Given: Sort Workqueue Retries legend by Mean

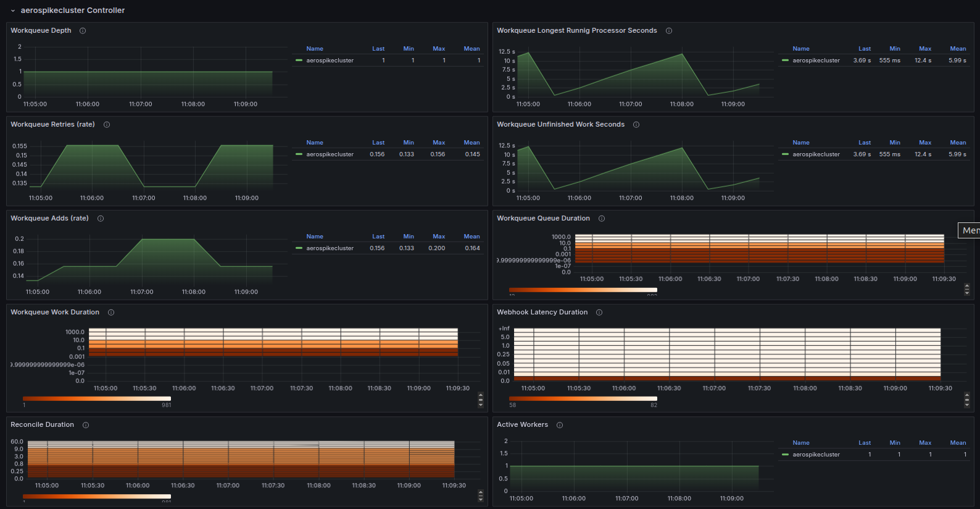Looking at the screenshot, I should tap(471, 143).
